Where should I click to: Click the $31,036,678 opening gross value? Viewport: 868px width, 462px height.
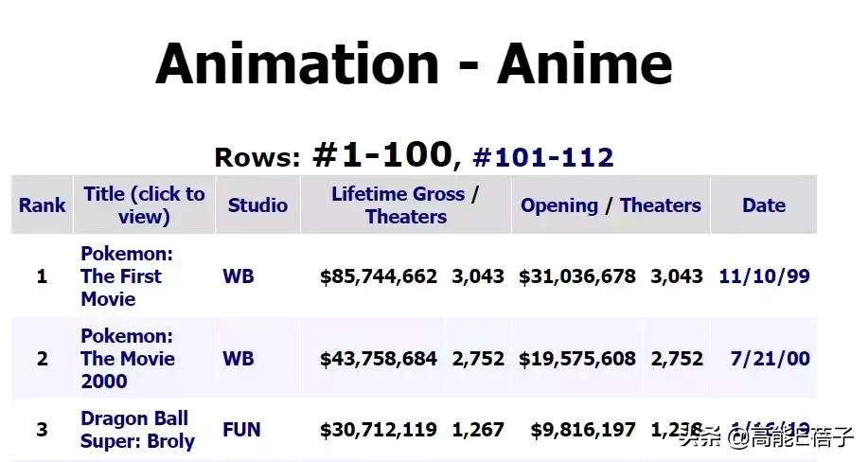(x=577, y=276)
